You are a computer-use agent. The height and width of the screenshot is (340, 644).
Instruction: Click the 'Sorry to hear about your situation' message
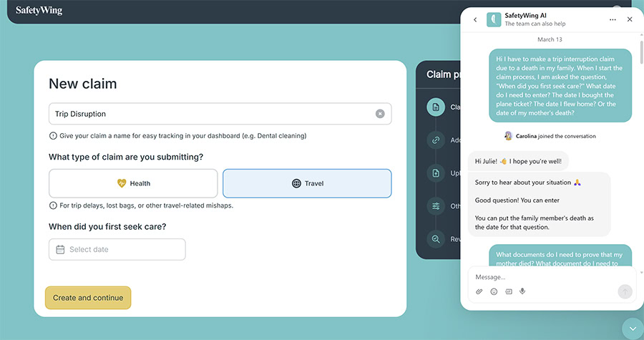(540, 205)
